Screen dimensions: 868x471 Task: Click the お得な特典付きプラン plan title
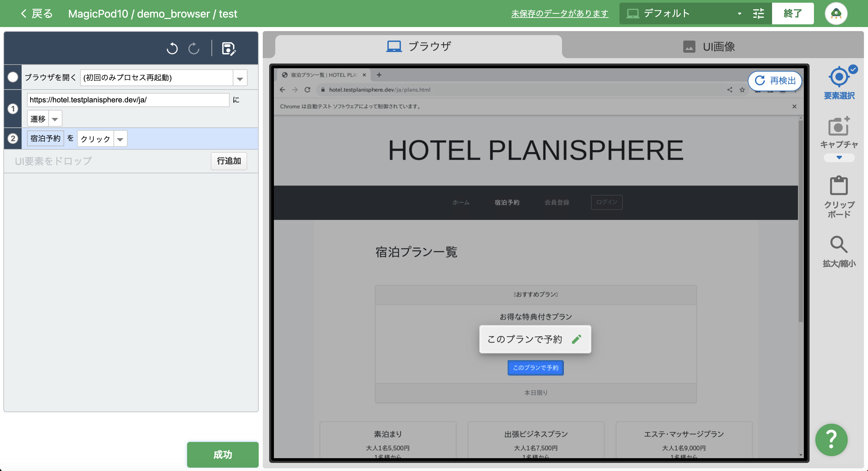tap(536, 317)
